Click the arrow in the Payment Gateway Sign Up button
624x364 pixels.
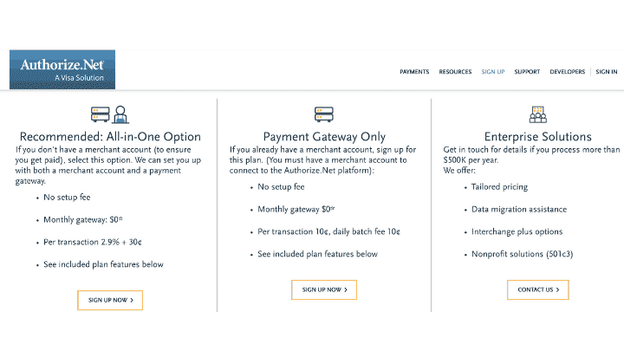click(x=346, y=289)
